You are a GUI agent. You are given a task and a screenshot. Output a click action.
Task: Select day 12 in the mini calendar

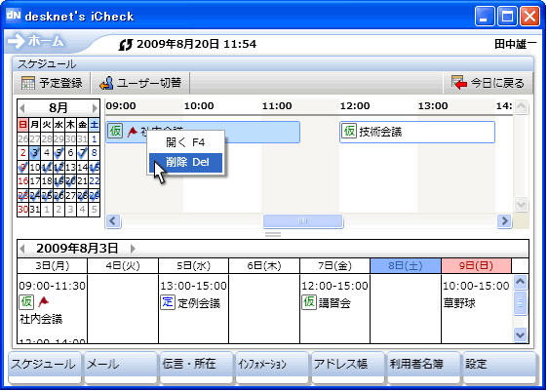click(59, 168)
